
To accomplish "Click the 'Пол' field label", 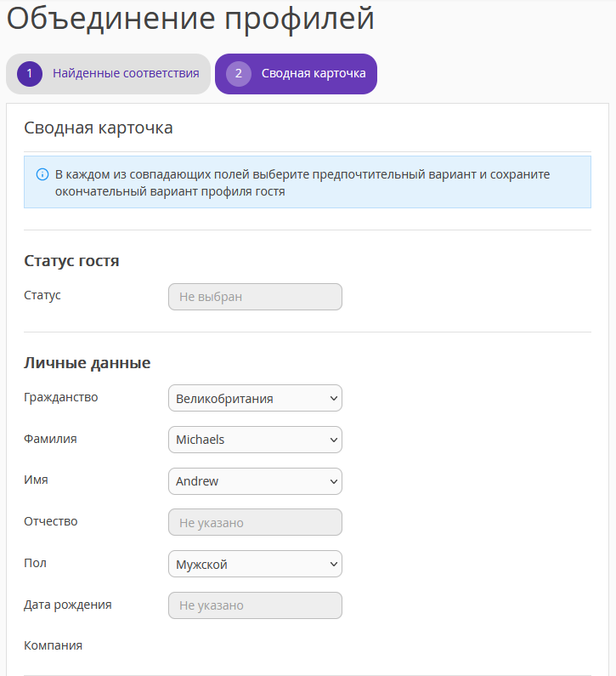I will 35,563.
